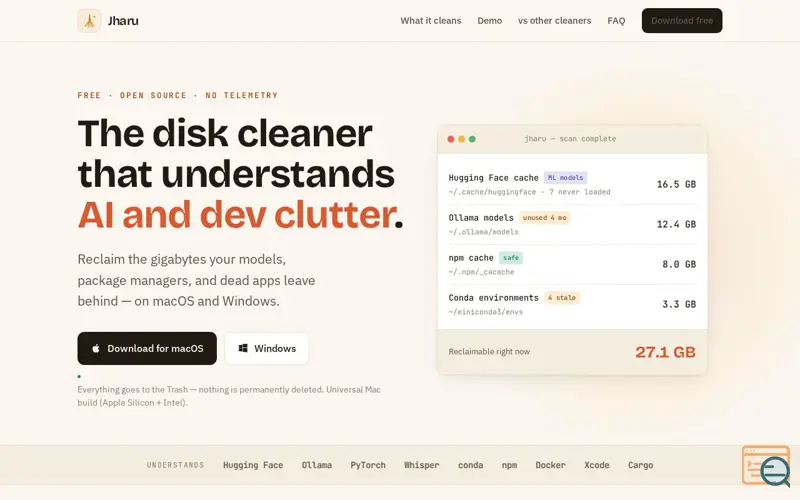Screen dimensions: 800x500
Task: Open the What it cleans nav link
Action: [431, 21]
